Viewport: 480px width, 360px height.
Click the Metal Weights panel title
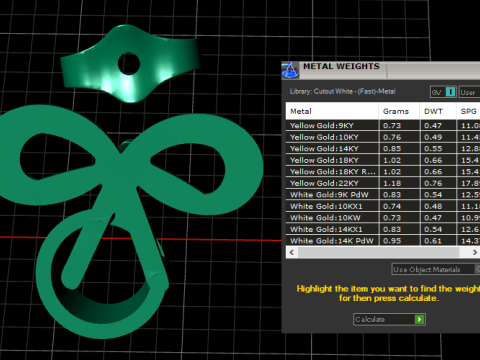341,66
